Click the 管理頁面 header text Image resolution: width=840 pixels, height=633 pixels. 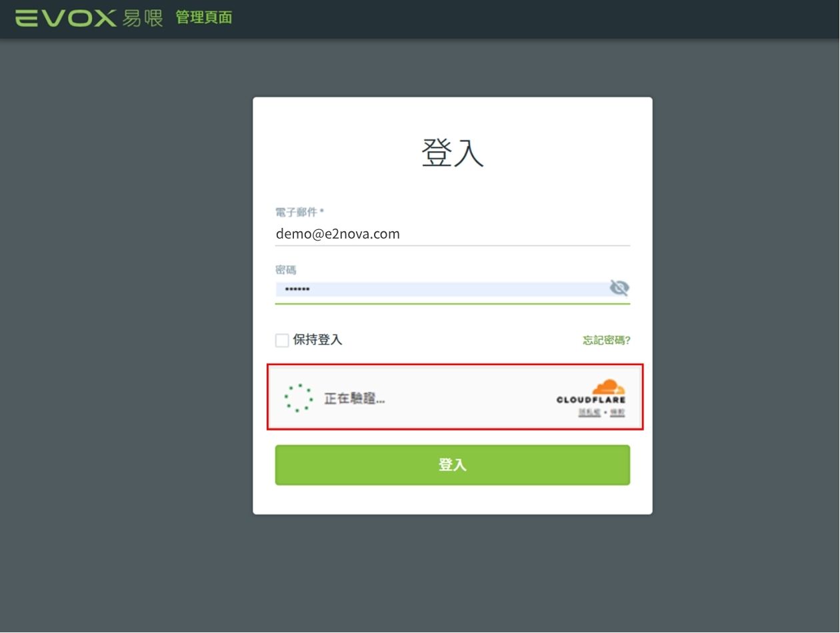[x=204, y=18]
